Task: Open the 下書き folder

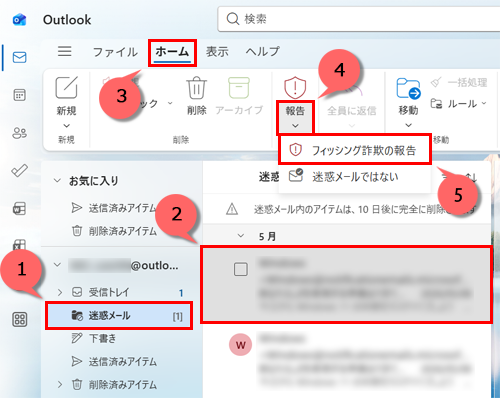Action: [94, 338]
